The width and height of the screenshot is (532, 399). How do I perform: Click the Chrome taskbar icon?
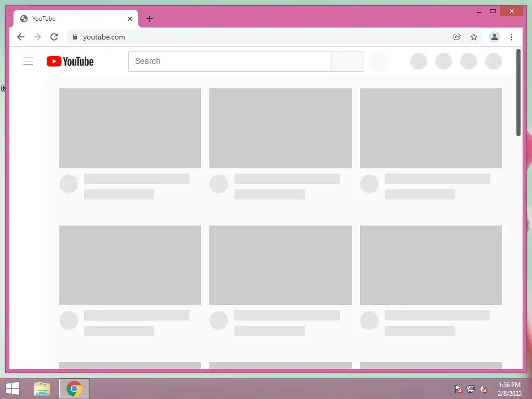pyautogui.click(x=74, y=389)
